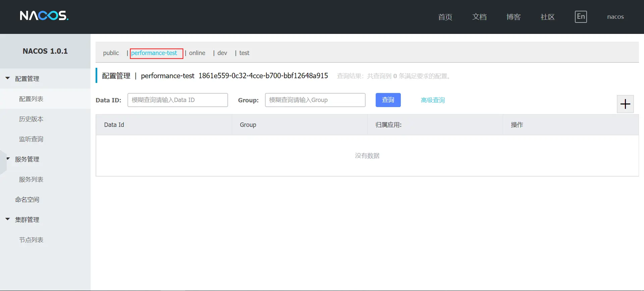Screen dimensions: 644x291
Task: Open 历史版本 in the sidebar
Action: click(31, 119)
